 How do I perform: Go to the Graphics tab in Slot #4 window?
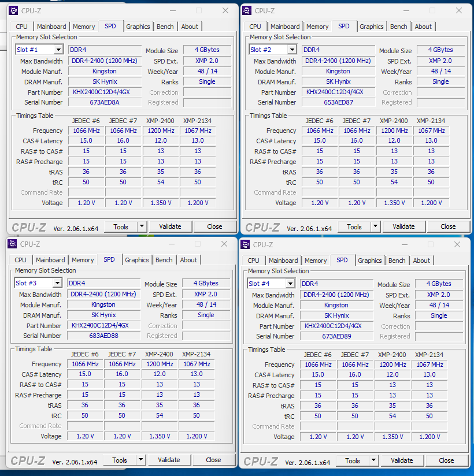coord(370,261)
